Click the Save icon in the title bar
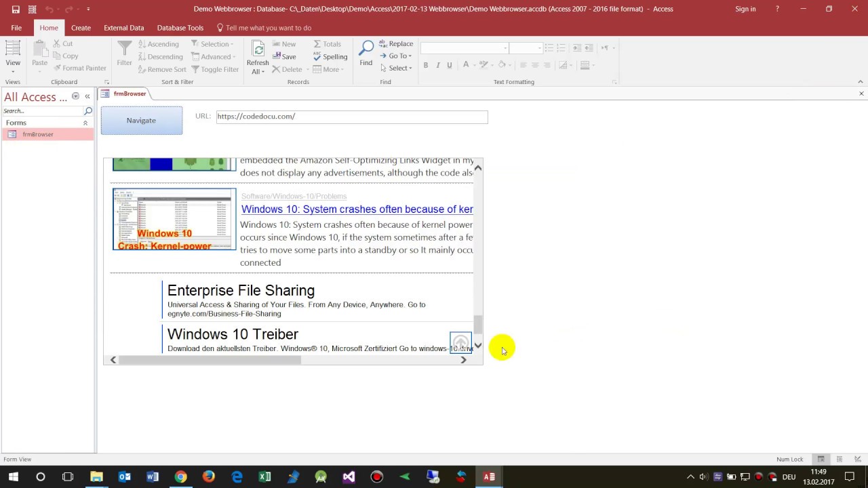868x488 pixels. click(x=16, y=9)
